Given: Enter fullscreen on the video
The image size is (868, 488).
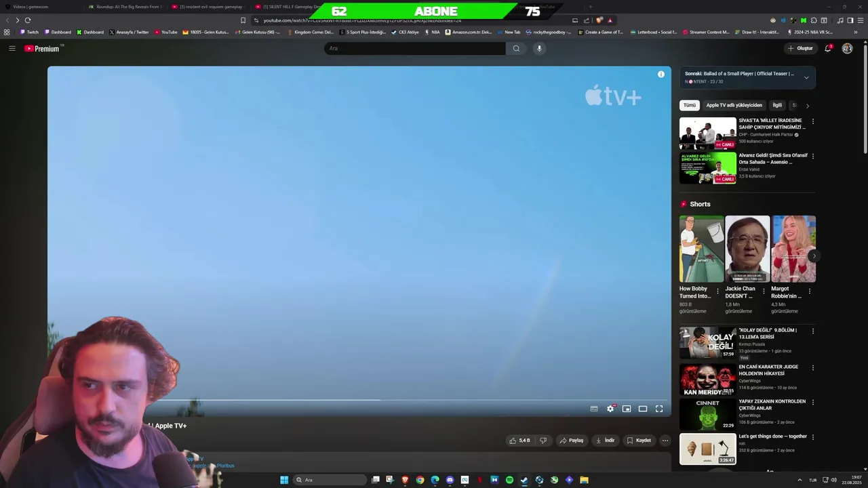Looking at the screenshot, I should point(659,409).
